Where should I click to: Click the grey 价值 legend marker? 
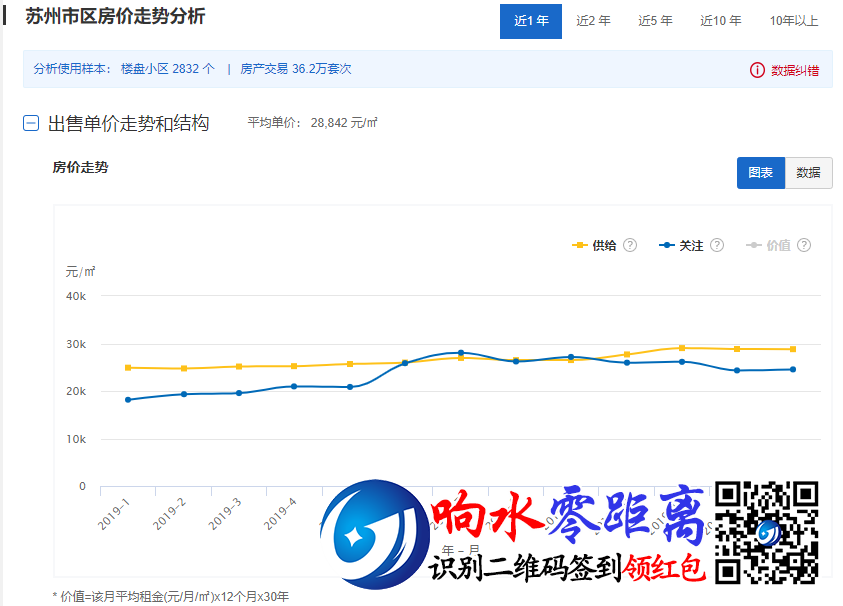[754, 245]
